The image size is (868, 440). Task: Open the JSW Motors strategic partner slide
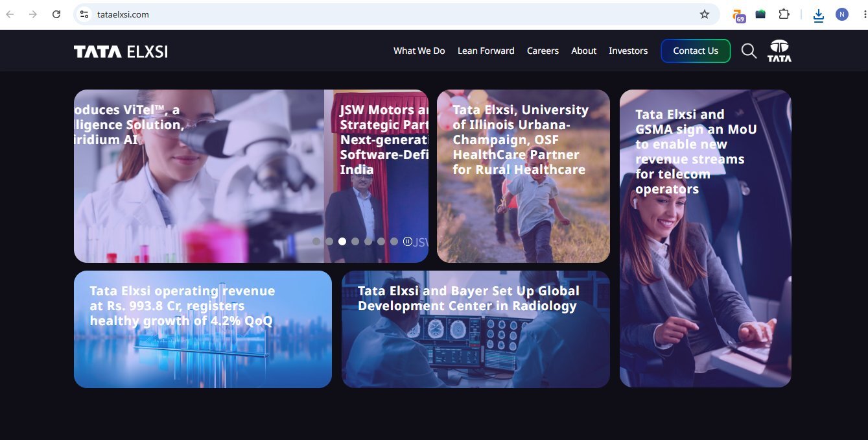click(x=377, y=176)
